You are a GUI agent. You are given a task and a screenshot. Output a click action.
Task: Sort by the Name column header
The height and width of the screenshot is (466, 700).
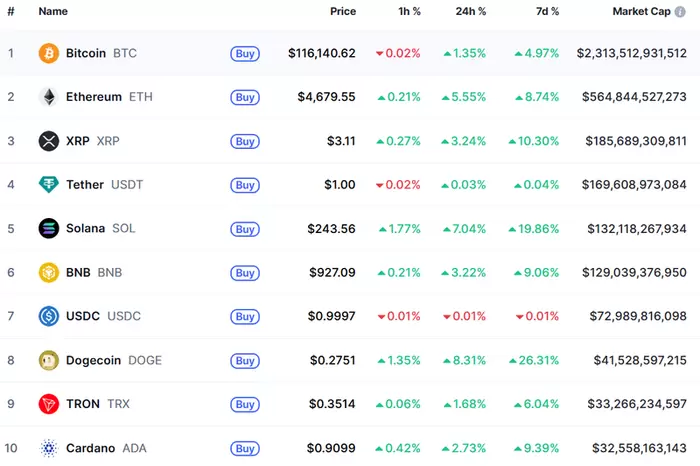pyautogui.click(x=53, y=12)
